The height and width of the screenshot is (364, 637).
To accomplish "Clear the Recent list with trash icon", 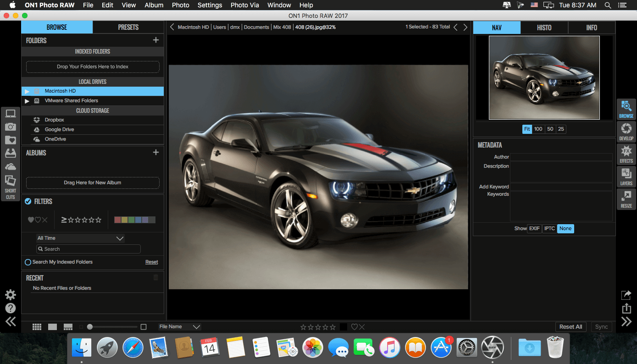I will point(156,277).
